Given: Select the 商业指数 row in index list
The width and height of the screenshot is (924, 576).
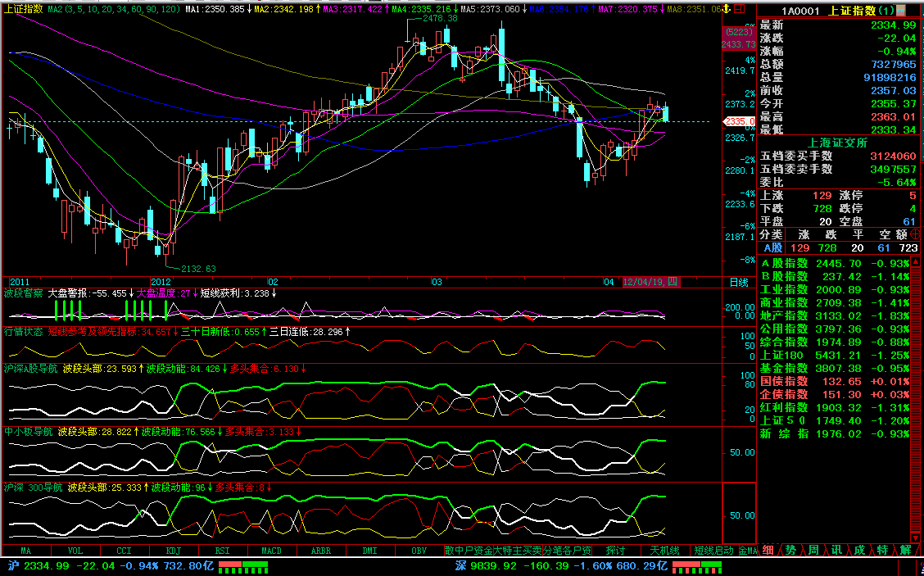Looking at the screenshot, I should pos(835,303).
